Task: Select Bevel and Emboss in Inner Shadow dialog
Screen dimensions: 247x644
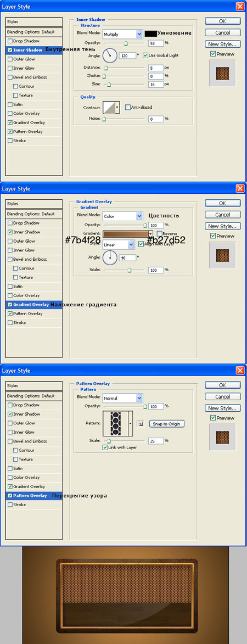Action: tap(34, 77)
